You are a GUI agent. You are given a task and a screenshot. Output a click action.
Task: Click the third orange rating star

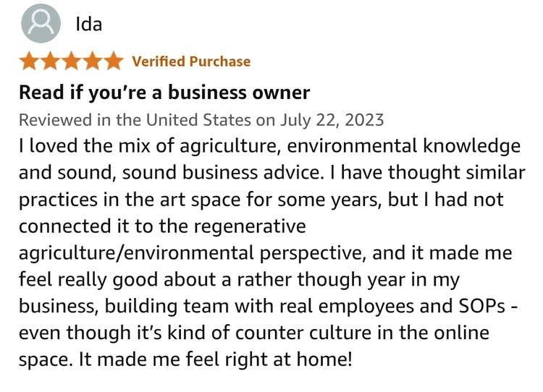click(72, 61)
